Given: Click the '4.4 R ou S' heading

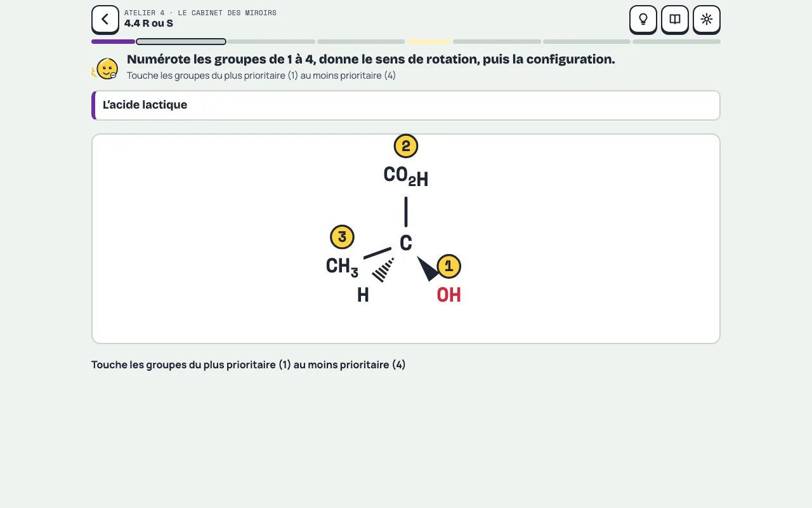Looking at the screenshot, I should [148, 23].
